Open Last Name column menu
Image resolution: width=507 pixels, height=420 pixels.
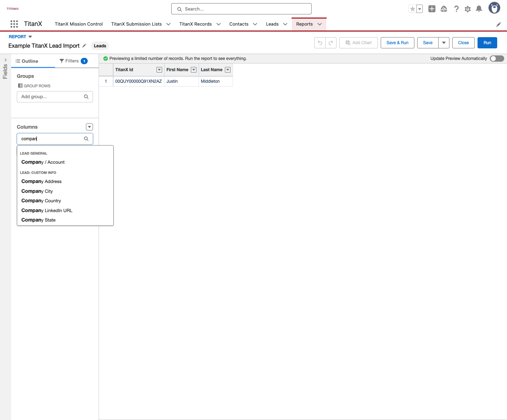pos(228,70)
